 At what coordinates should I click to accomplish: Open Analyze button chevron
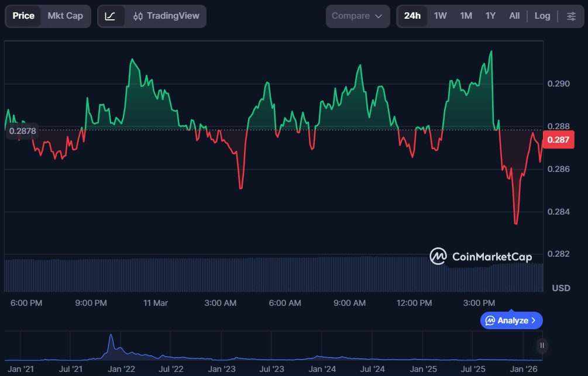[x=534, y=320]
